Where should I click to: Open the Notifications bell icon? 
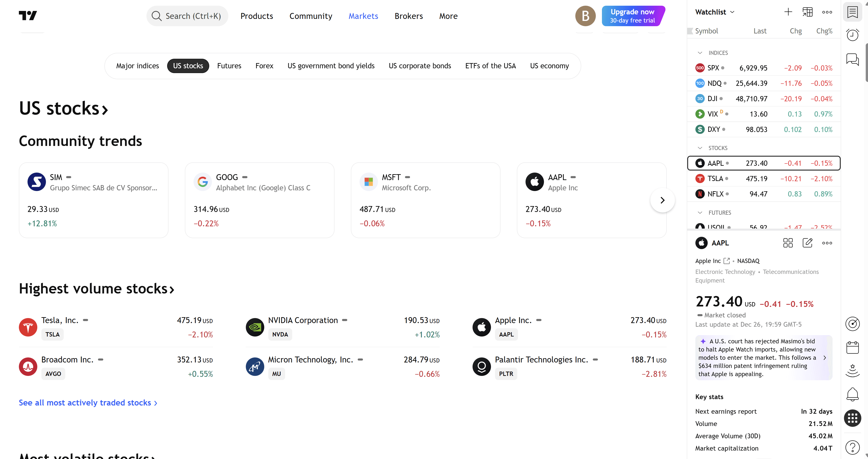tap(852, 394)
